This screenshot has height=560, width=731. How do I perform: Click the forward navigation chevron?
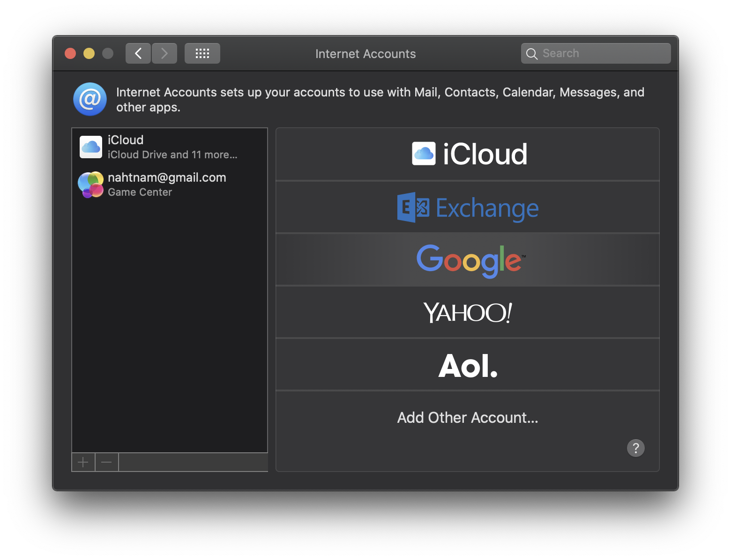pos(164,53)
